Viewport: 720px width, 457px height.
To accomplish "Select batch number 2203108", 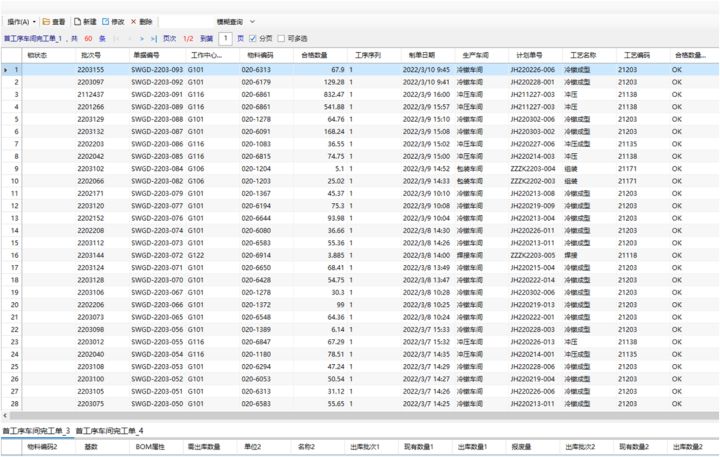I will [x=90, y=367].
